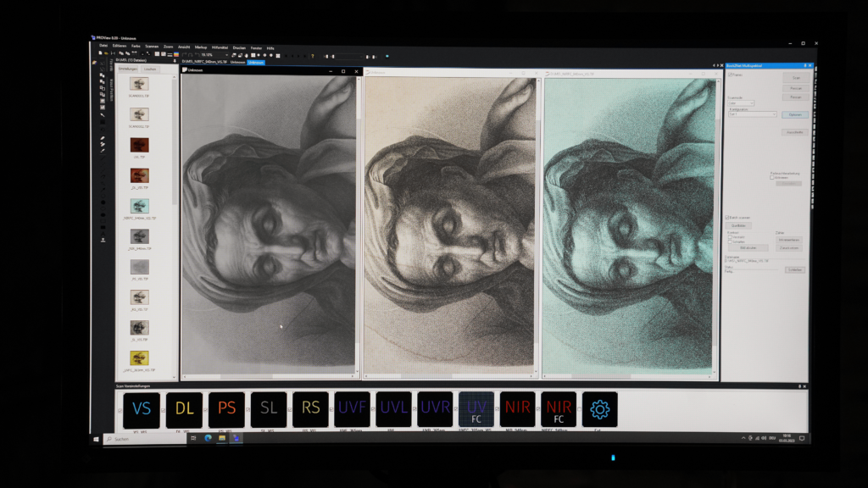Open File Explorer from taskbar
868x488 pixels.
[222, 438]
